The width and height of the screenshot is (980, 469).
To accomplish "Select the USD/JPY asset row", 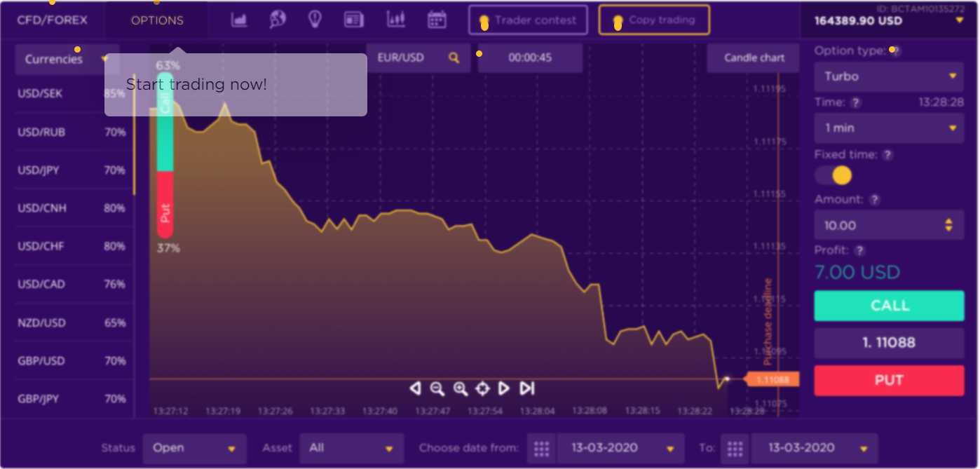I will point(72,170).
